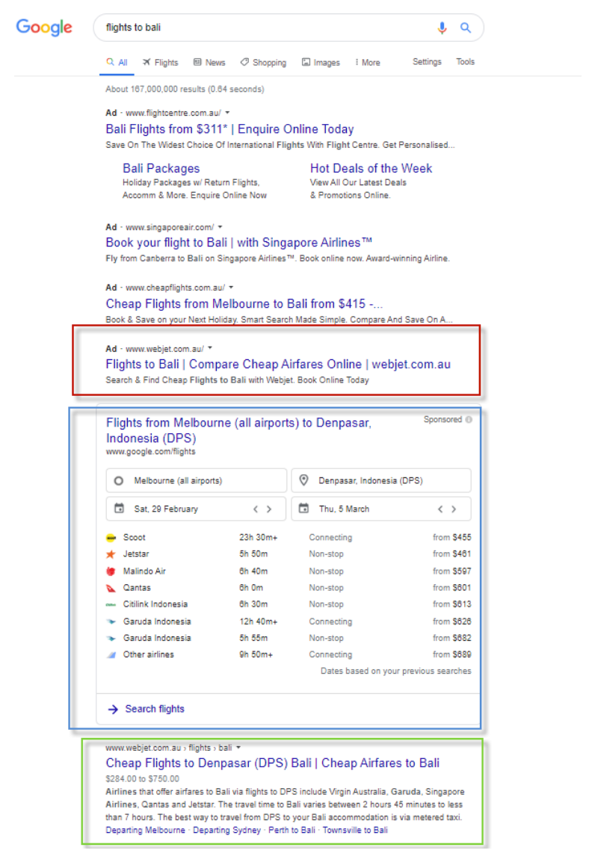The width and height of the screenshot is (589, 868).
Task: Click the Malindo Air logo
Action: (x=111, y=571)
